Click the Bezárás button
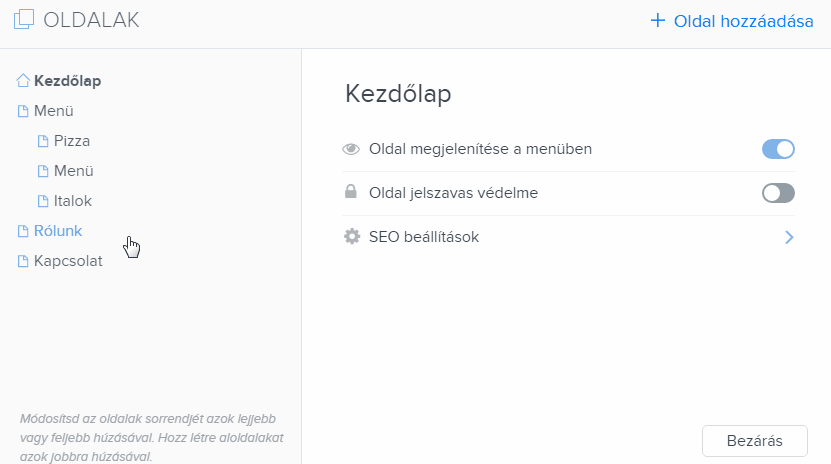 [x=755, y=441]
